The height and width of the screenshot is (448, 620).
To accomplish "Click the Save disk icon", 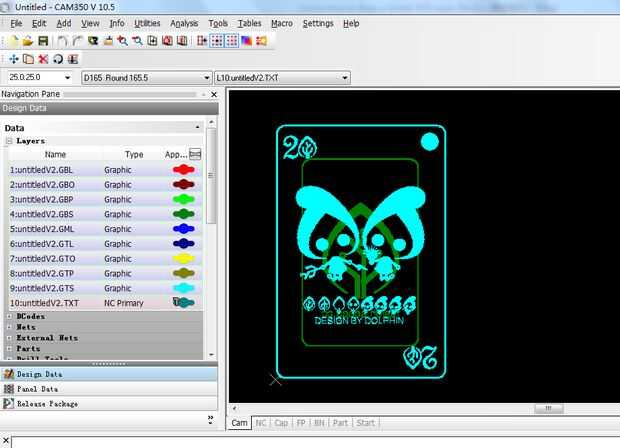I will [x=43, y=41].
